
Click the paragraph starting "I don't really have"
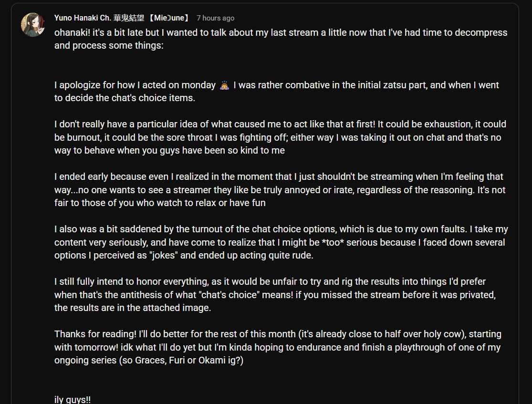tap(280, 137)
